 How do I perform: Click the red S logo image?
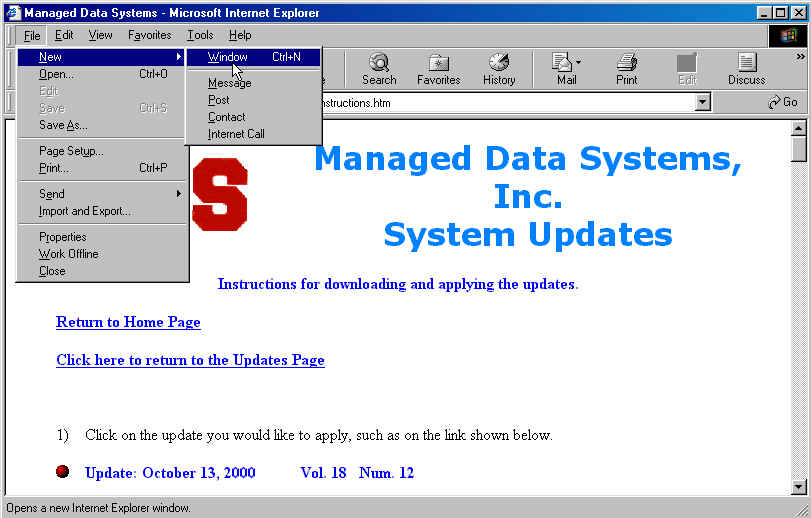click(220, 194)
